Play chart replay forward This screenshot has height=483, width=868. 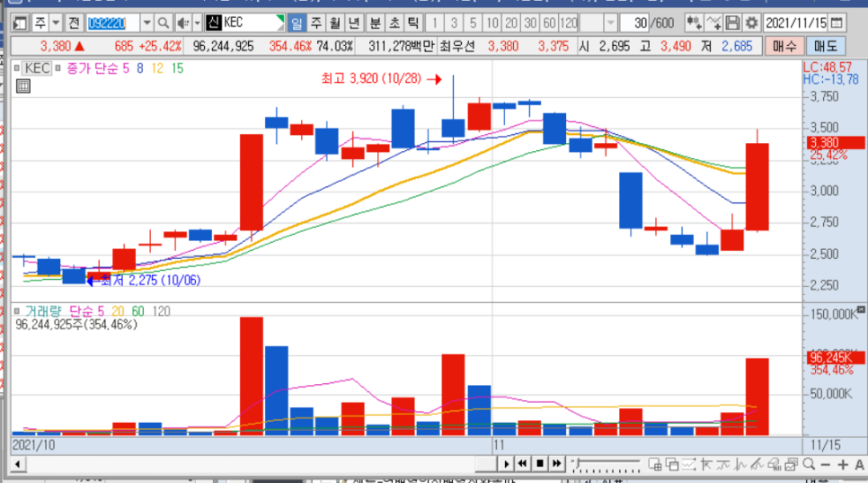tap(505, 463)
